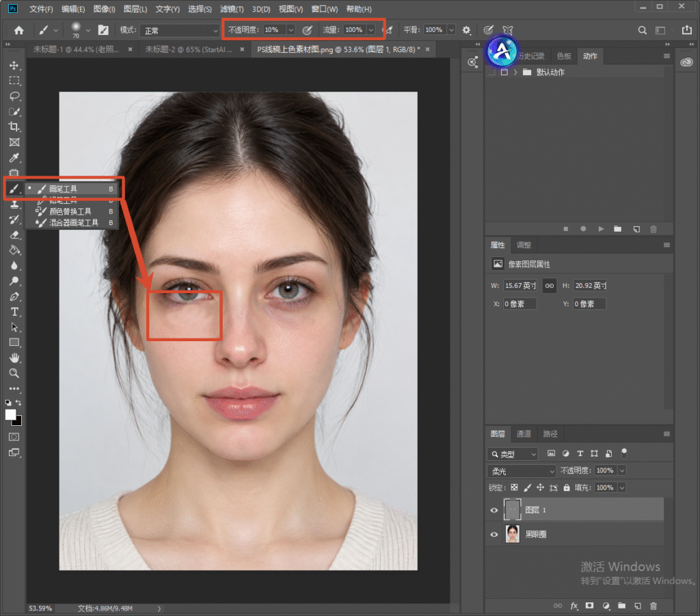Open the 图像(I) menu
This screenshot has height=616, width=700.
click(x=105, y=9)
